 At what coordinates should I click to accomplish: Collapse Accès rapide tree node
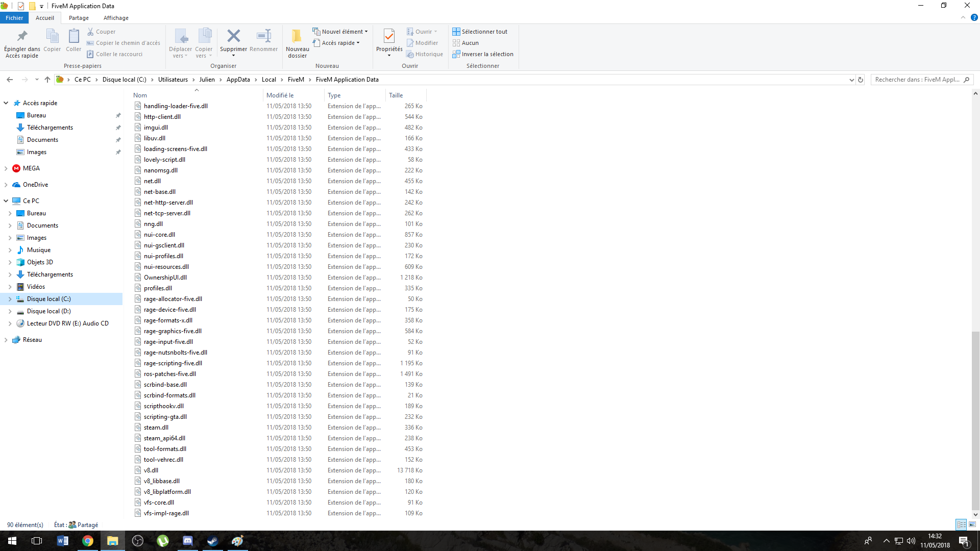click(x=6, y=103)
